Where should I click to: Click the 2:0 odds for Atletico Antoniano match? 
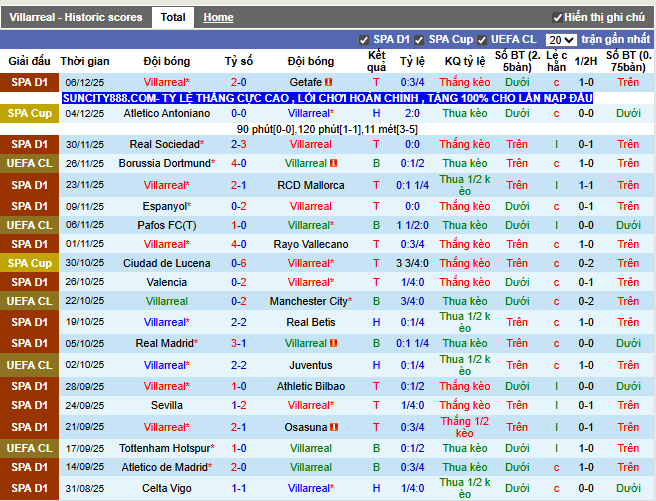(x=413, y=113)
